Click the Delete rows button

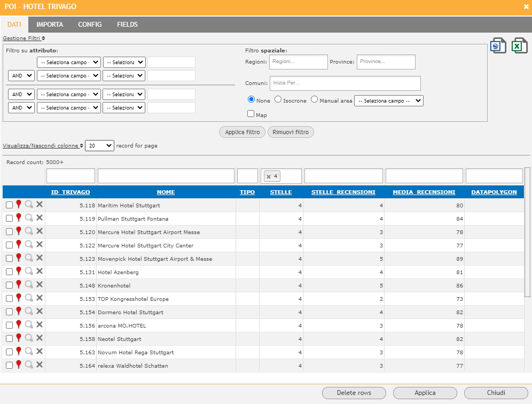point(354,393)
